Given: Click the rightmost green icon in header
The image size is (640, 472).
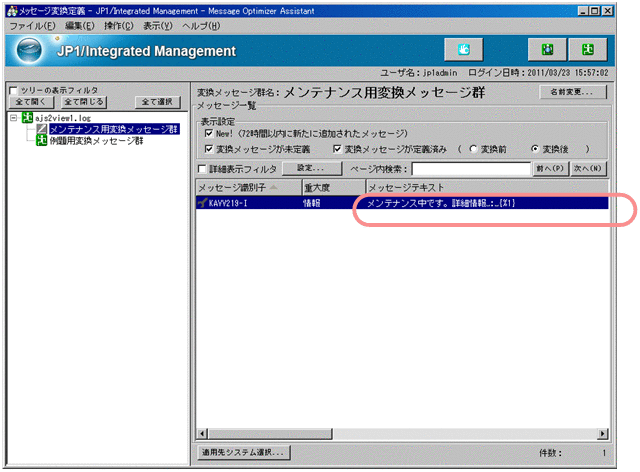Looking at the screenshot, I should pos(589,50).
